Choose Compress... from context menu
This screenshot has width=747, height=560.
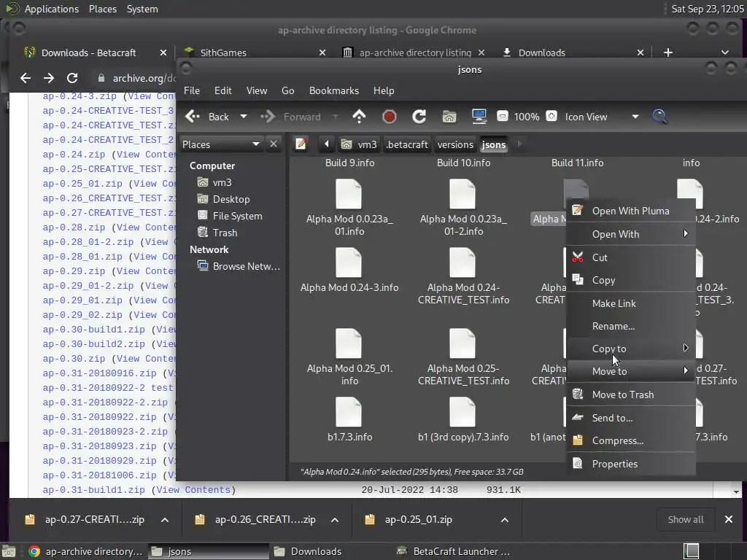point(631,441)
